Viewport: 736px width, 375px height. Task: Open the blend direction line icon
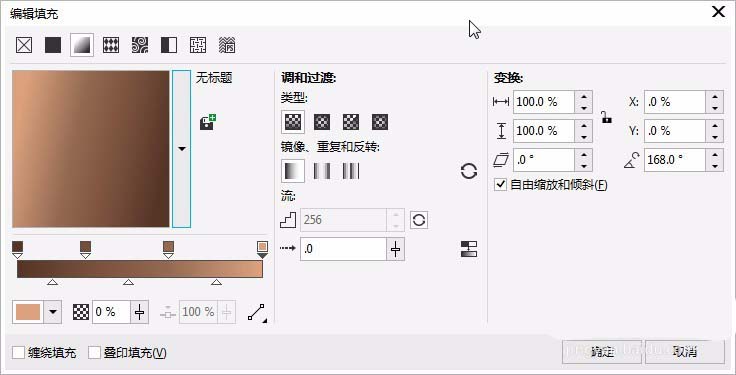point(256,313)
